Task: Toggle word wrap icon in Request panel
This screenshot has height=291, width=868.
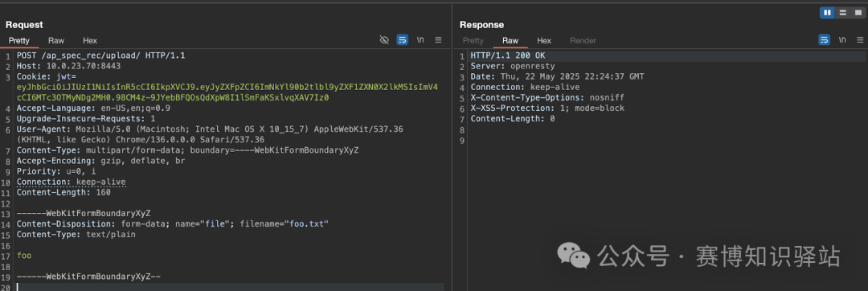Action: [x=403, y=40]
